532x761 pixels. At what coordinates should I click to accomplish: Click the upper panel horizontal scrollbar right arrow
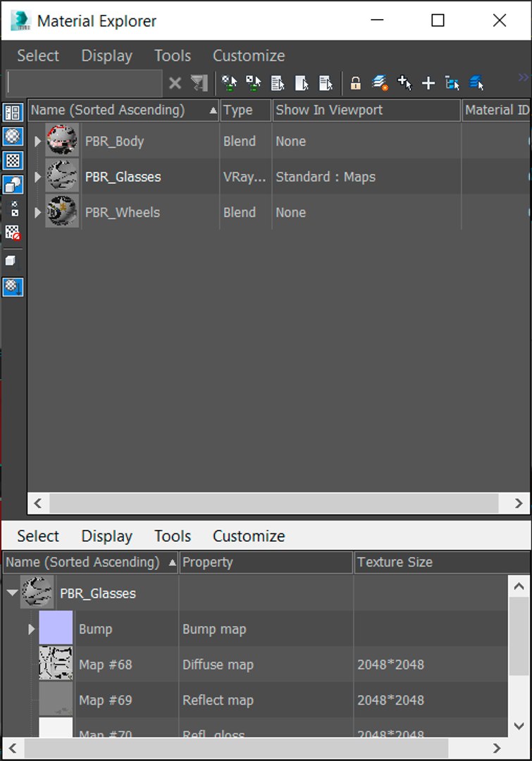(x=519, y=503)
